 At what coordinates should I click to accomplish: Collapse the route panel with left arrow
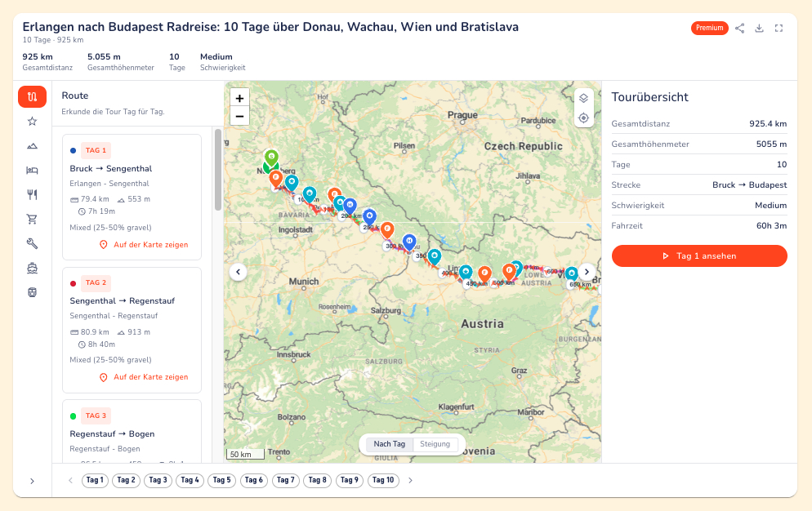(x=239, y=272)
